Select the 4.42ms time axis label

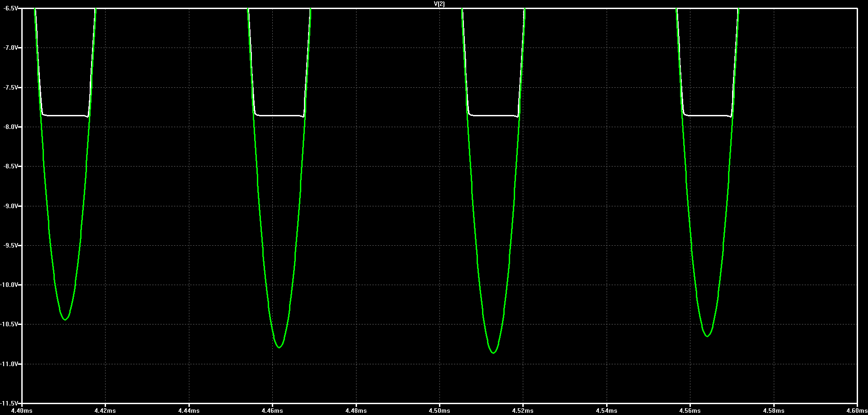coord(105,410)
